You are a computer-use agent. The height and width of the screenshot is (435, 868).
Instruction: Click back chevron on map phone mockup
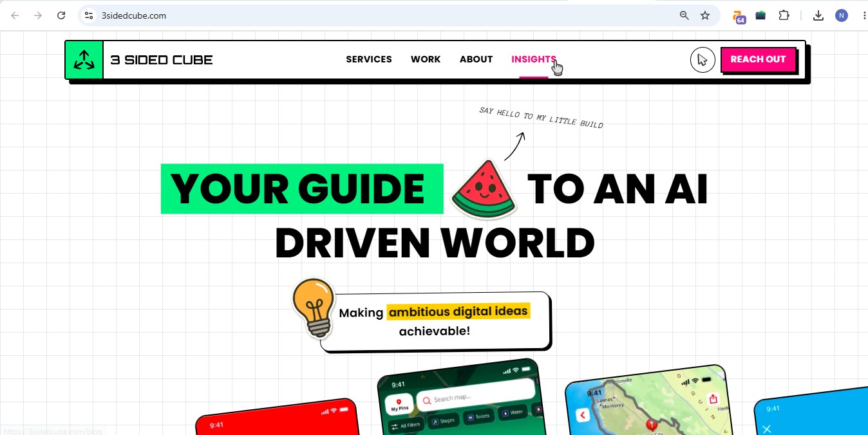coord(583,415)
